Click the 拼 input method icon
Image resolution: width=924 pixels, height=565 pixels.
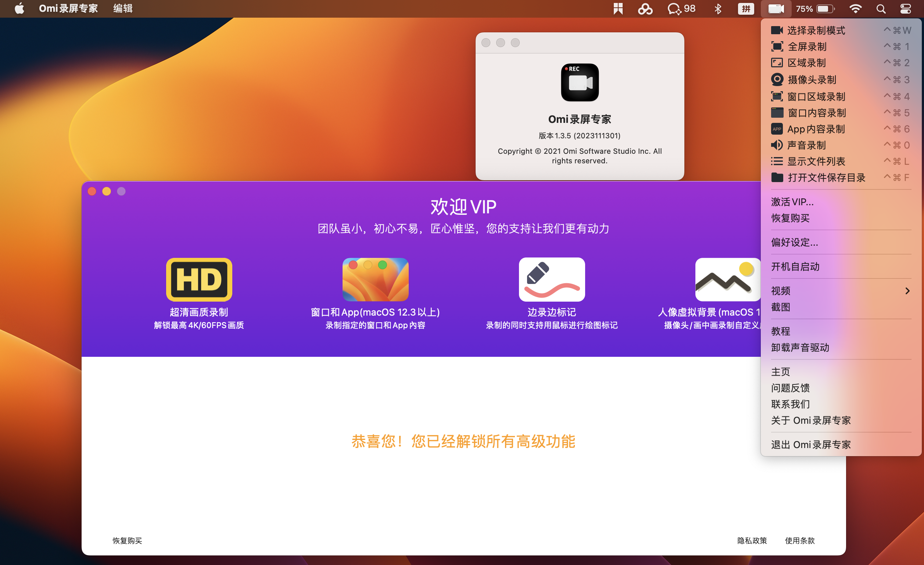pos(746,8)
